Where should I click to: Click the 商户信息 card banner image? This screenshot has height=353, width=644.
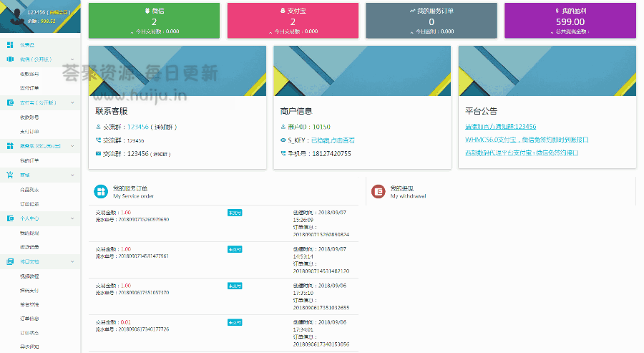tap(362, 71)
